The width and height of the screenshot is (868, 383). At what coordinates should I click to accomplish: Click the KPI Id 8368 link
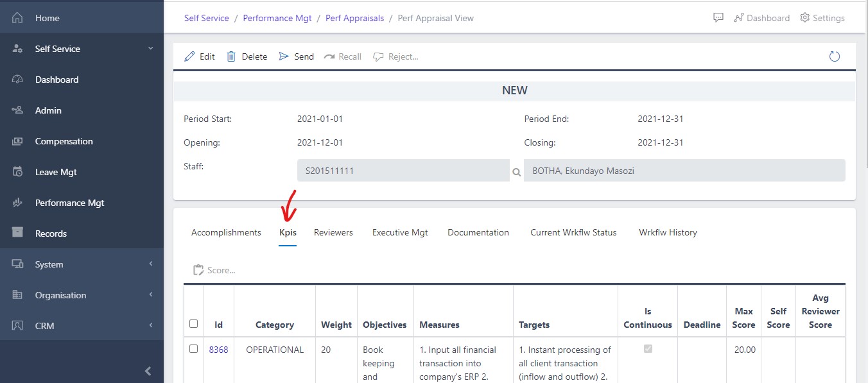click(x=218, y=349)
